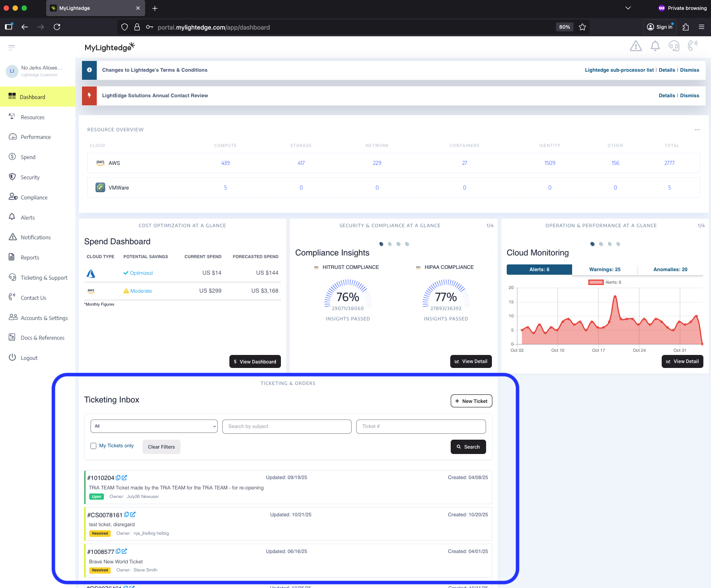Viewport: 711px width, 588px height.
Task: Open the browser application menu
Action: tap(702, 27)
